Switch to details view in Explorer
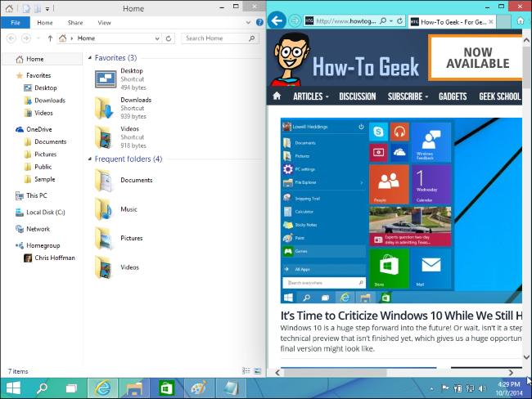The width and height of the screenshot is (532, 399). click(x=246, y=370)
